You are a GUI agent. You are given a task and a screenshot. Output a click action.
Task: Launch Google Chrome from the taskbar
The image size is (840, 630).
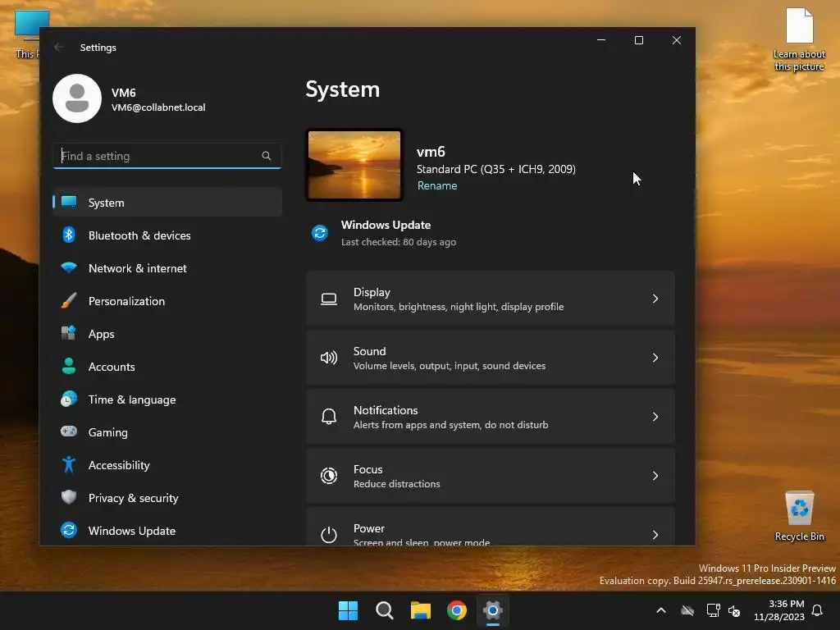click(x=457, y=610)
